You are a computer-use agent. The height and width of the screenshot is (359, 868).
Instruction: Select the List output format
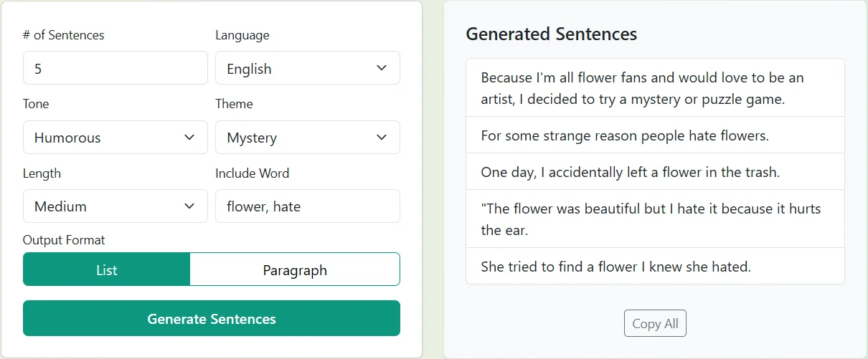click(106, 269)
